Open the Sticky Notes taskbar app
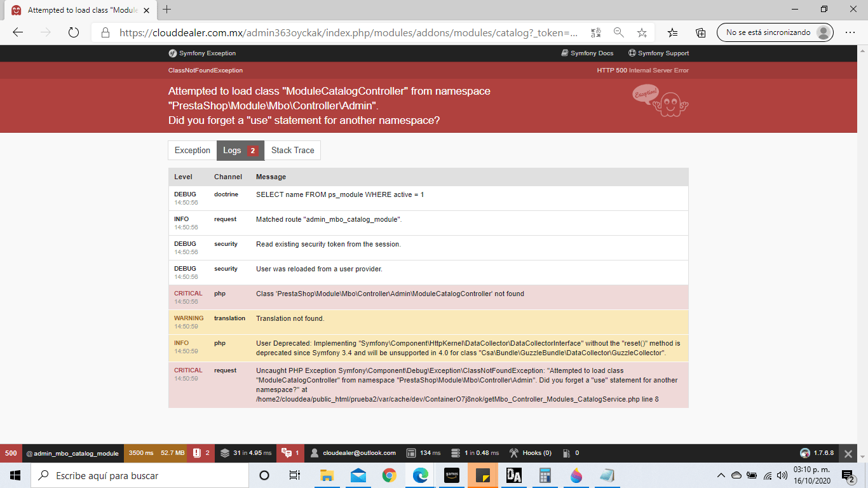This screenshot has width=868, height=488. (x=483, y=475)
